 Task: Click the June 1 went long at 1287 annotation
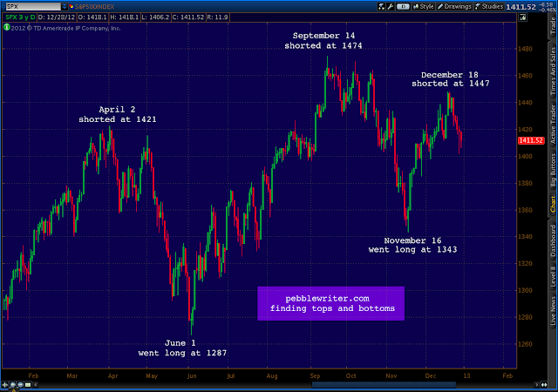[x=182, y=348]
